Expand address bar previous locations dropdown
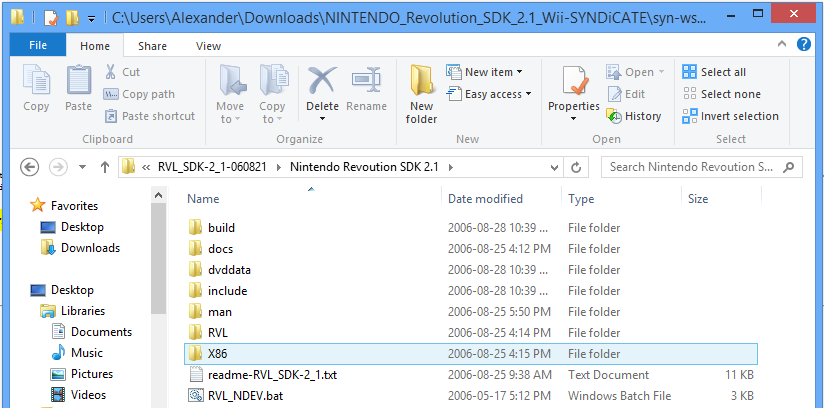This screenshot has width=824, height=409. point(554,167)
